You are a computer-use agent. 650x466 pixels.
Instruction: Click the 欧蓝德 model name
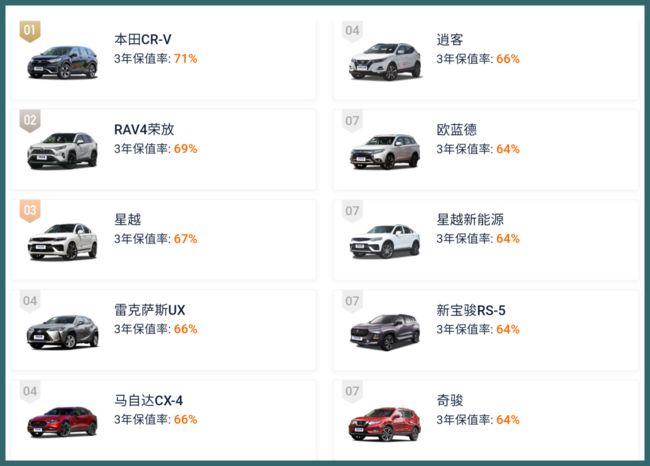pos(456,129)
